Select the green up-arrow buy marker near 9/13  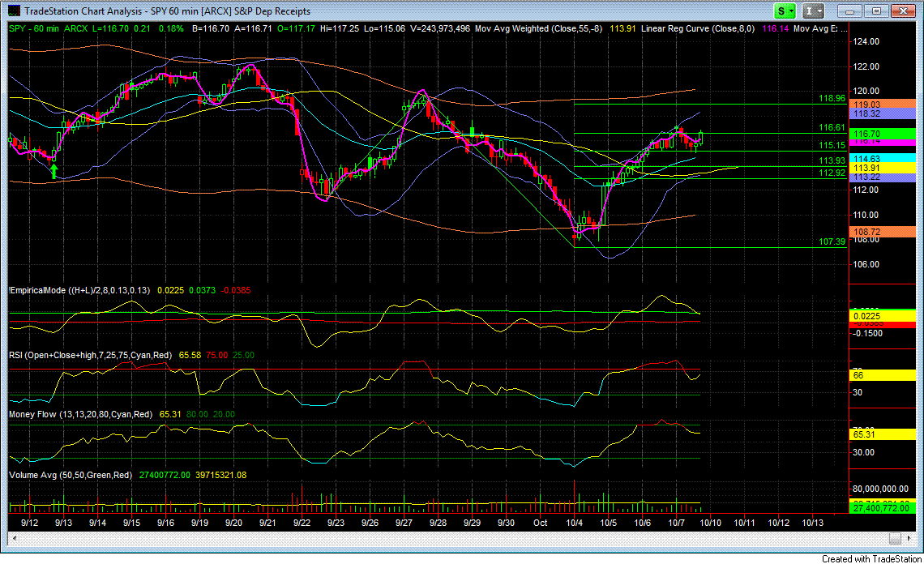coord(54,172)
